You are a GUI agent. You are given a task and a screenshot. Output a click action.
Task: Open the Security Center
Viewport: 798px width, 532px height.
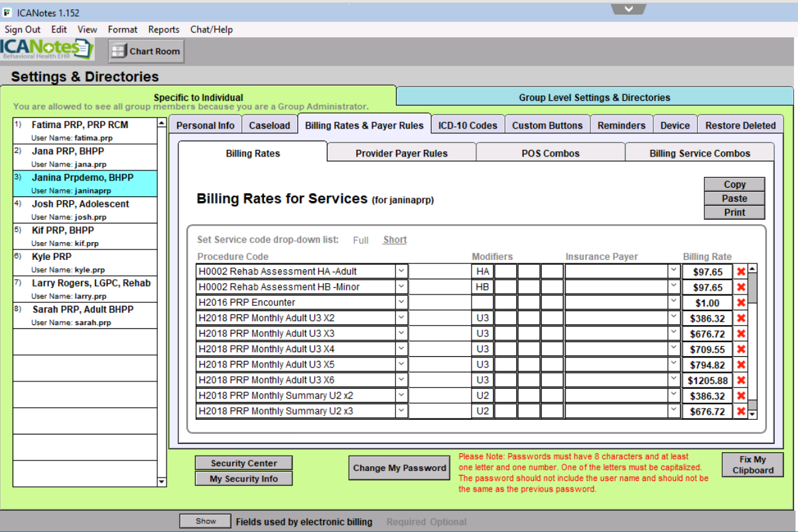coord(243,463)
